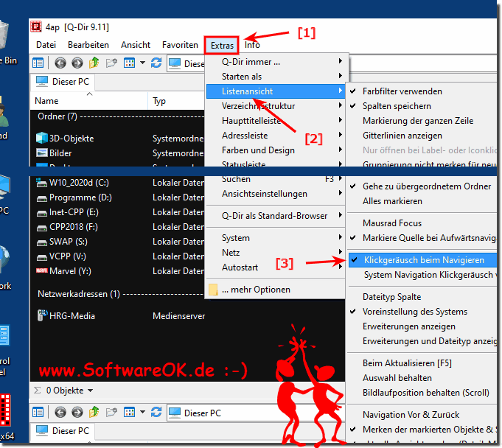Expand the Adressleiste submenu

(x=276, y=136)
